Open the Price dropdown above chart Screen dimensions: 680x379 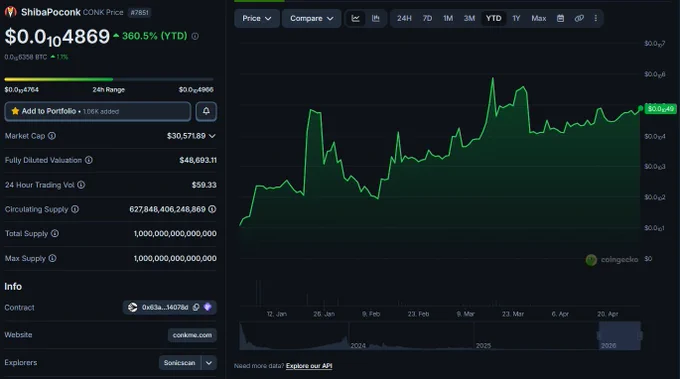(x=257, y=18)
